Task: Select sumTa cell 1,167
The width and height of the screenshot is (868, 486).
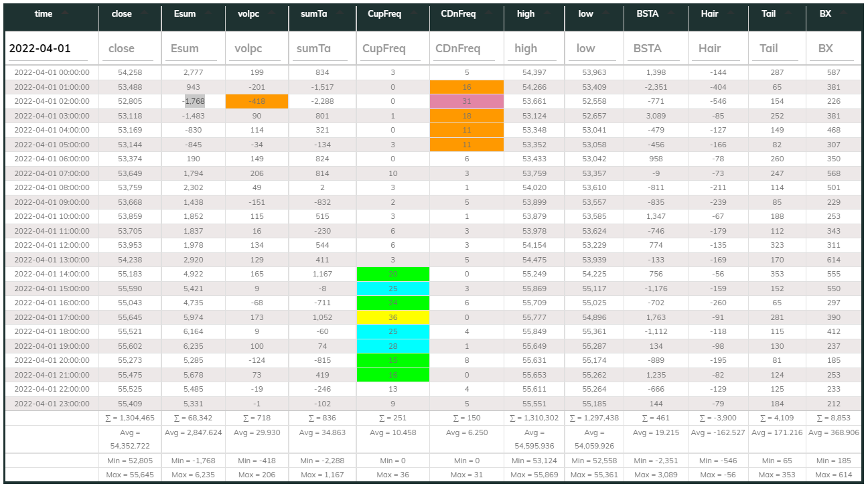Action: [x=321, y=274]
